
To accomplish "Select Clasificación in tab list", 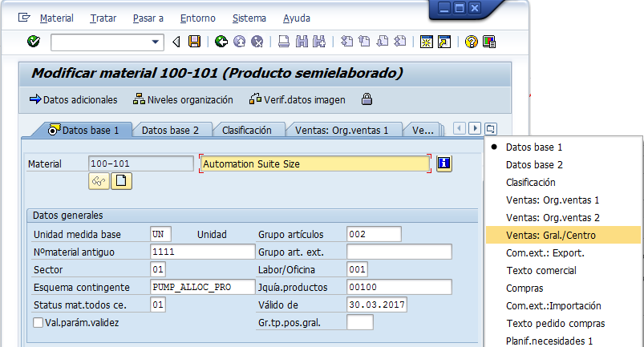I will click(563, 182).
